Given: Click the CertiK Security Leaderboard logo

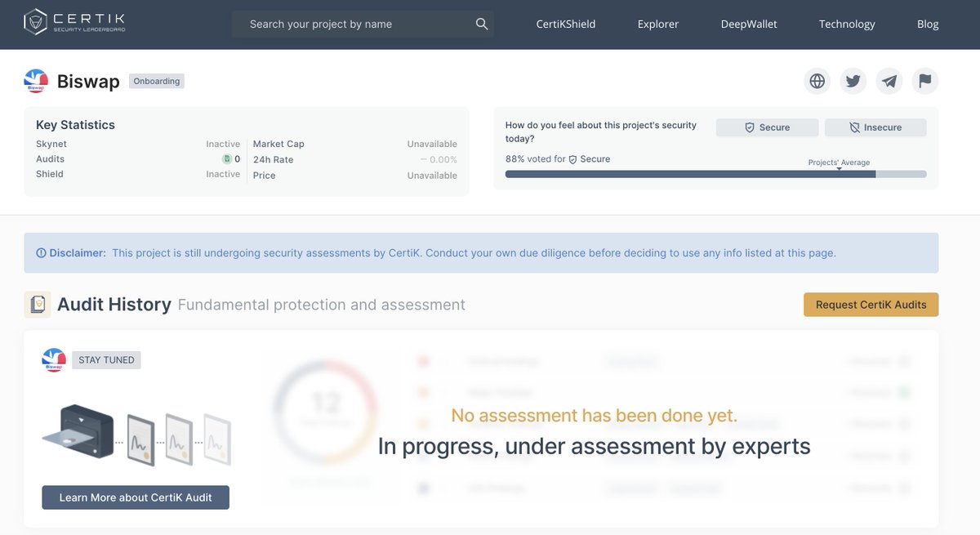Looking at the screenshot, I should (74, 24).
